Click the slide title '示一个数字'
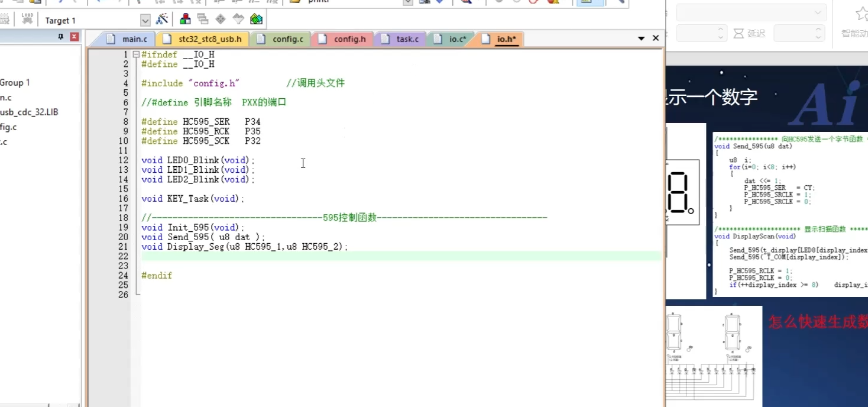The height and width of the screenshot is (407, 868). pos(712,96)
